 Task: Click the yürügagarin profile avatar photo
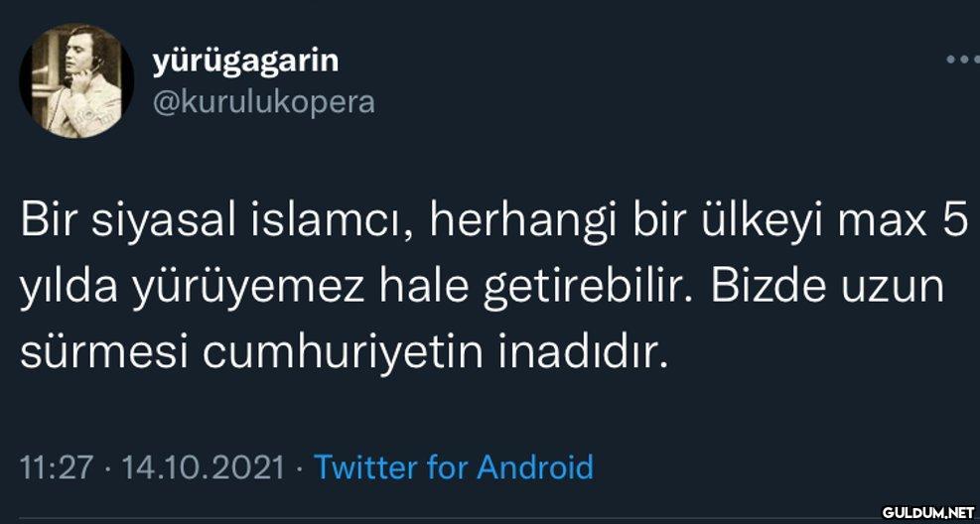click(76, 81)
